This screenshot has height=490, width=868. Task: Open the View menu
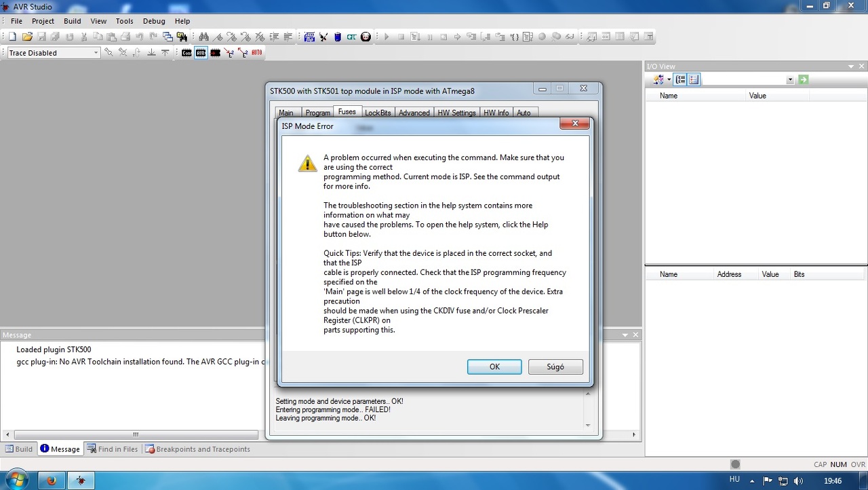[x=98, y=21]
